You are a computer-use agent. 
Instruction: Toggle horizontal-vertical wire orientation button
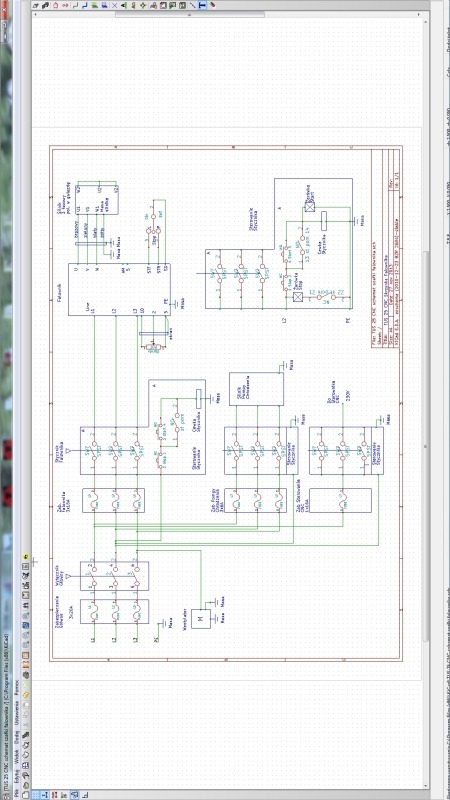pyautogui.click(x=85, y=795)
